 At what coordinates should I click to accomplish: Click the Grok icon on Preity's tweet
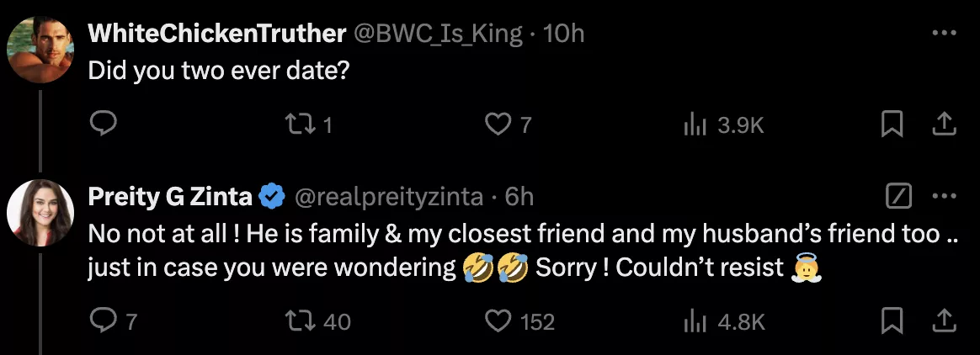pyautogui.click(x=900, y=197)
